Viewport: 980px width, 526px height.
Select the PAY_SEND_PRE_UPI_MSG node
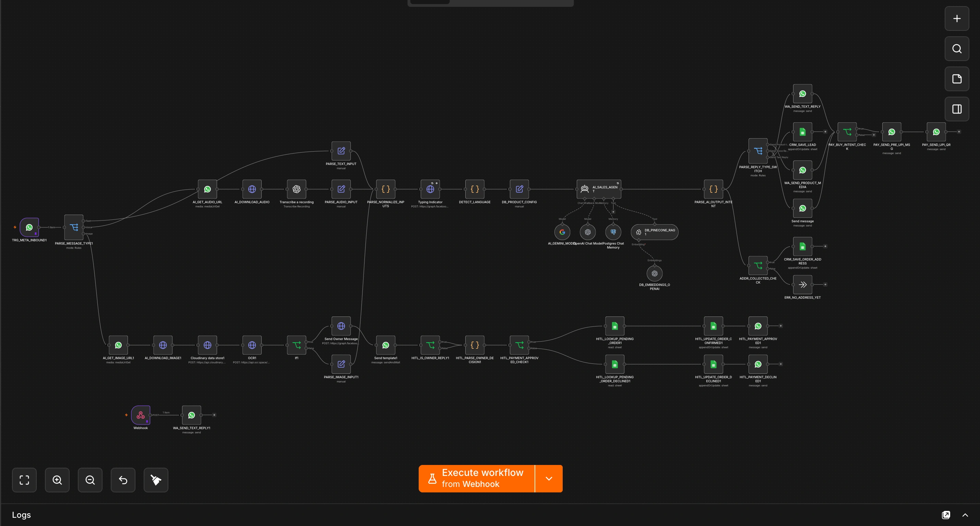pos(891,132)
